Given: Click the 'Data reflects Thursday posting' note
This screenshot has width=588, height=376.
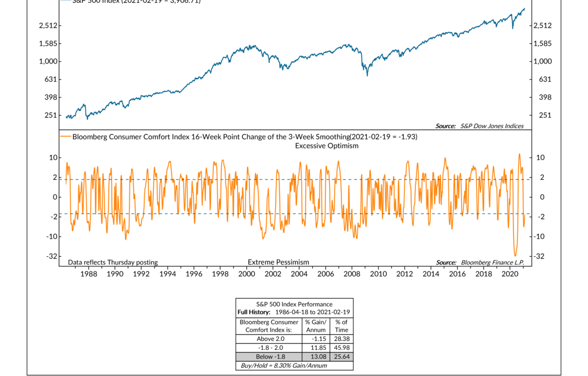Looking at the screenshot, I should pos(113,262).
